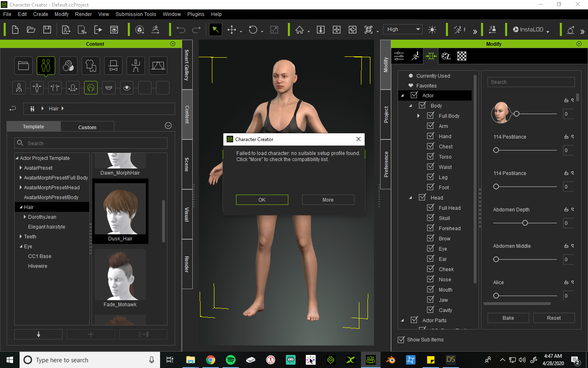Toggle the Head group checkbox
This screenshot has height=368, width=588.
coord(422,197)
